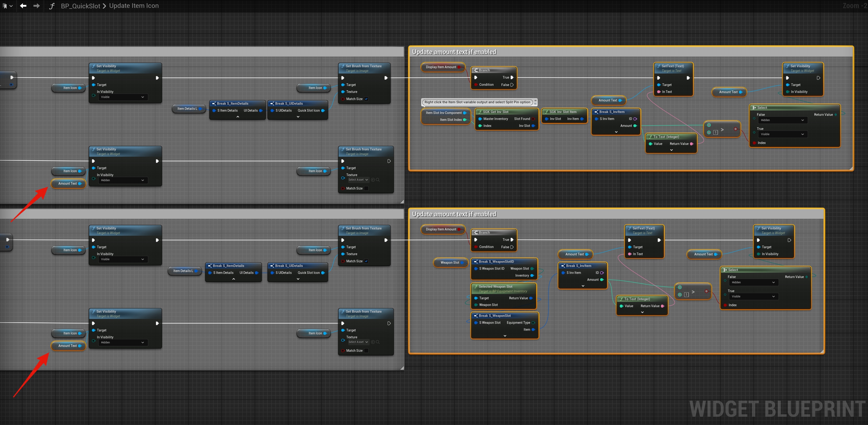Viewport: 868px width, 425px height.
Task: Click the function icon beside BP_QuickSlot breadcrumb
Action: (51, 6)
